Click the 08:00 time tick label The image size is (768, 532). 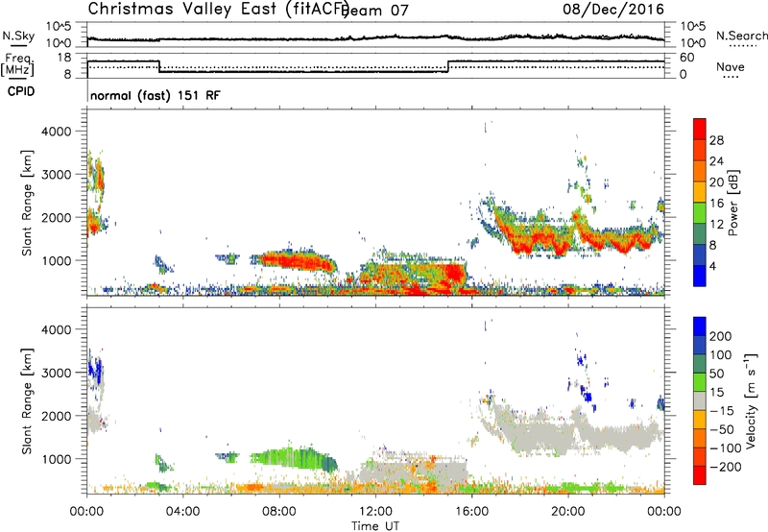279,512
